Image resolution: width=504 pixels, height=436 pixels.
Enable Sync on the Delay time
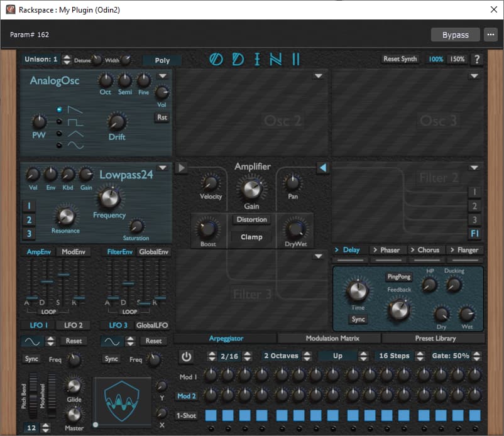[x=358, y=319]
